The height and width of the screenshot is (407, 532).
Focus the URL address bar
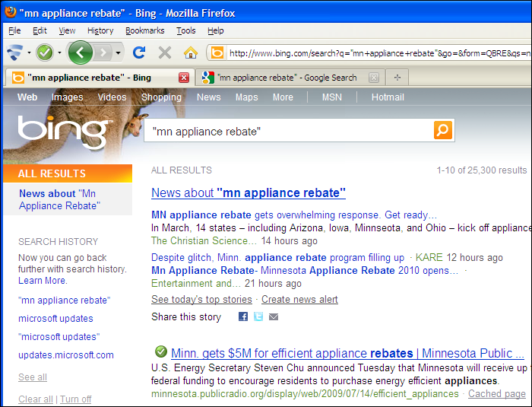click(379, 53)
